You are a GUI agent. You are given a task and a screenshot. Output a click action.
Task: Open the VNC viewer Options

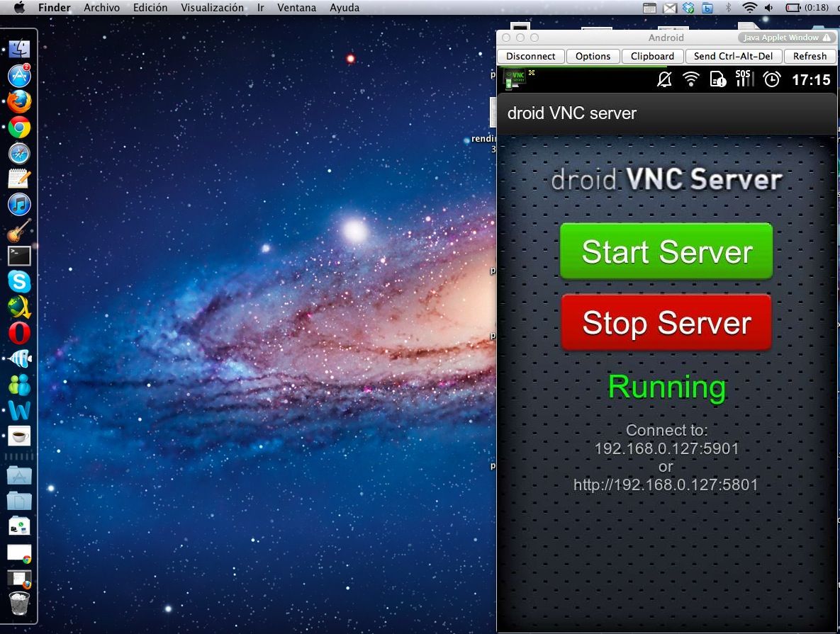593,56
